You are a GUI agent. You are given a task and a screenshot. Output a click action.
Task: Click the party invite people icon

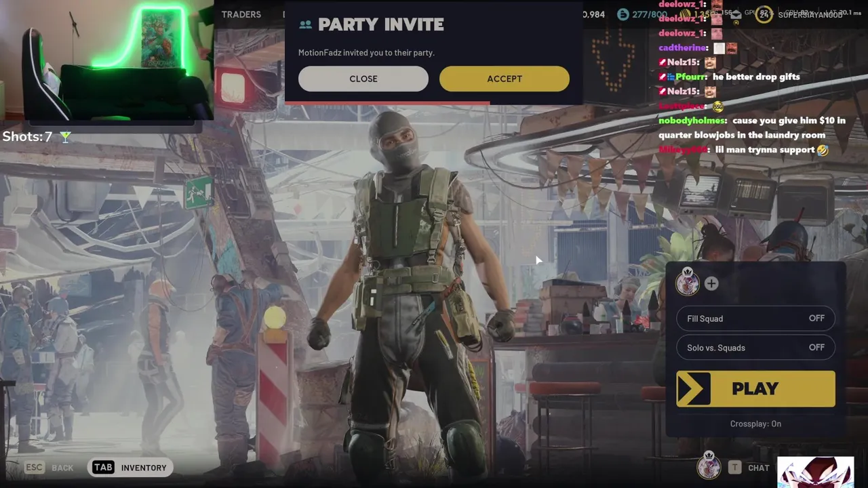coord(305,24)
